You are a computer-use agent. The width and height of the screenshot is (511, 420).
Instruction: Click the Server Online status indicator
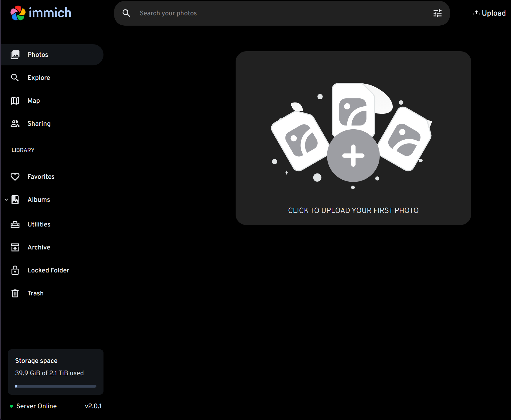point(12,406)
